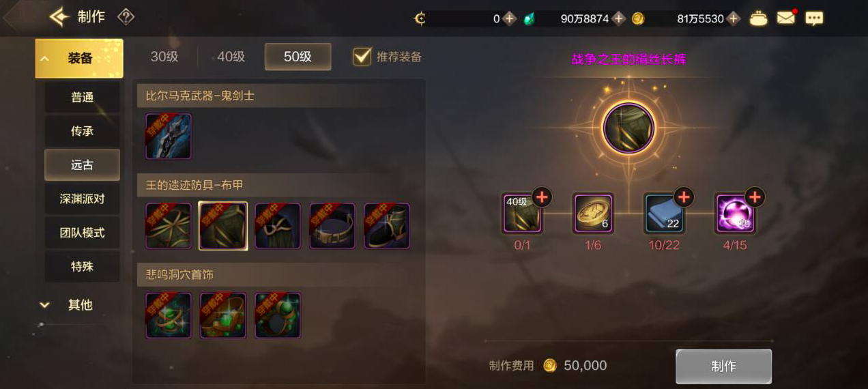Screen dimensions: 868x389
Task: Open the question mark help icon
Action: [x=126, y=17]
